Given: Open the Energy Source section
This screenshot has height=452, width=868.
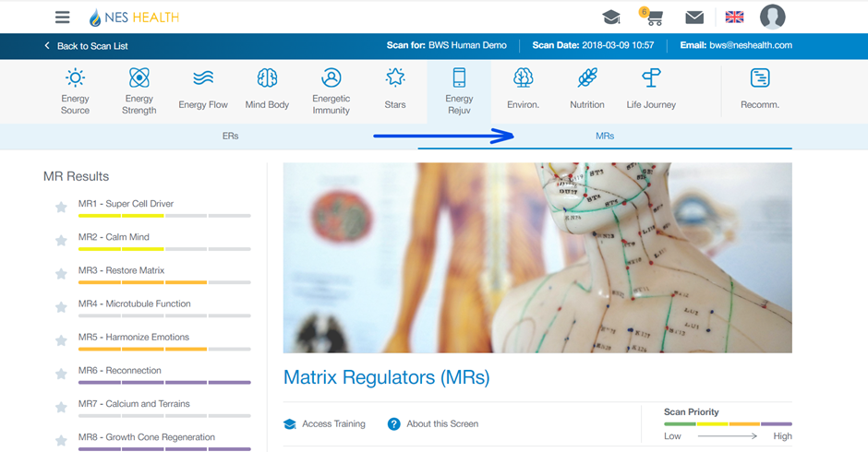Looking at the screenshot, I should (x=76, y=90).
